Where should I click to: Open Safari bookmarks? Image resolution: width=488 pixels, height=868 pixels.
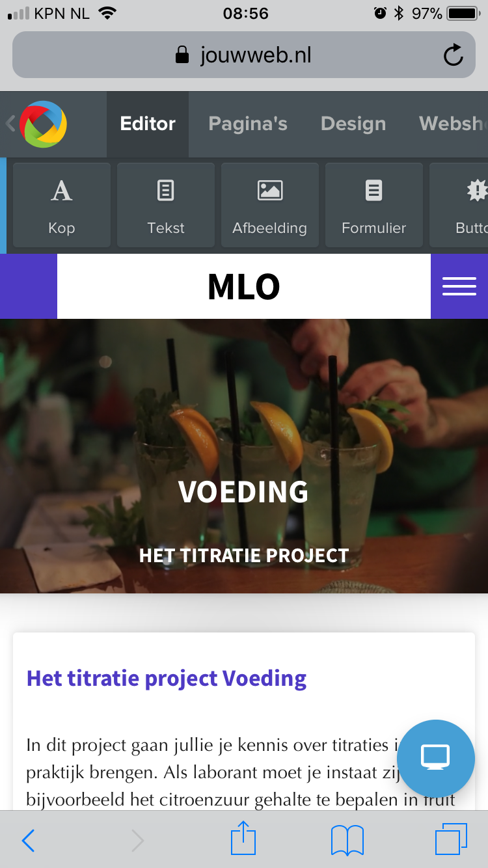347,840
